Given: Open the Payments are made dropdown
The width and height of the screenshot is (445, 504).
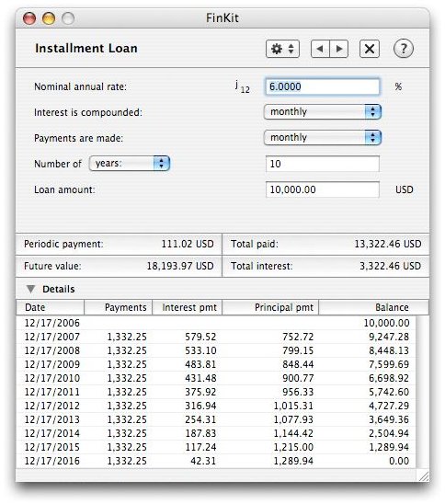Looking at the screenshot, I should (x=323, y=138).
